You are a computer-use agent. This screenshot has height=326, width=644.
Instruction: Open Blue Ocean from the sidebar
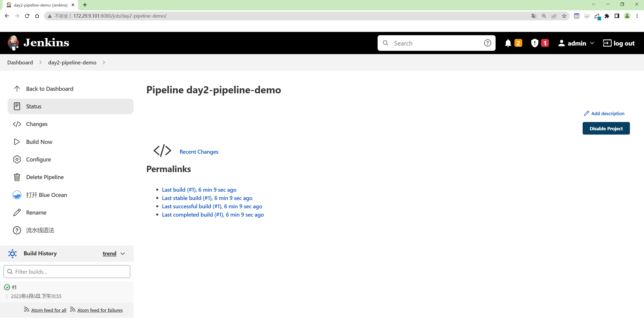coord(70,195)
